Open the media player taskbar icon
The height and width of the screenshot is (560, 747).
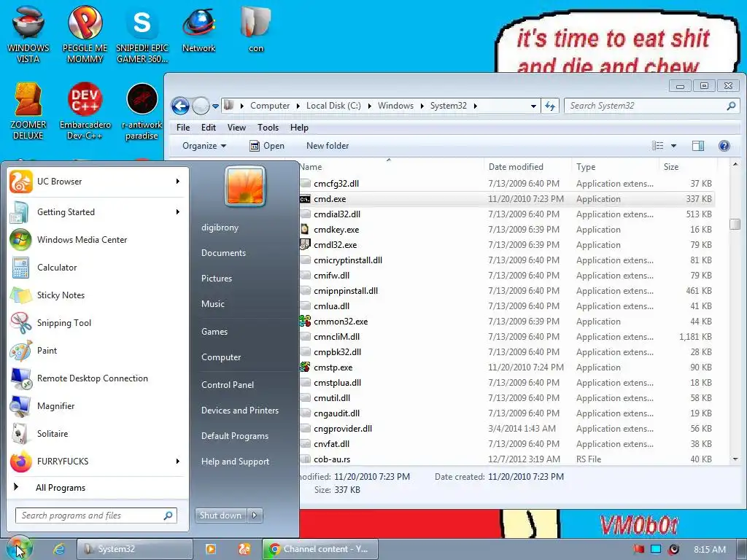point(211,549)
